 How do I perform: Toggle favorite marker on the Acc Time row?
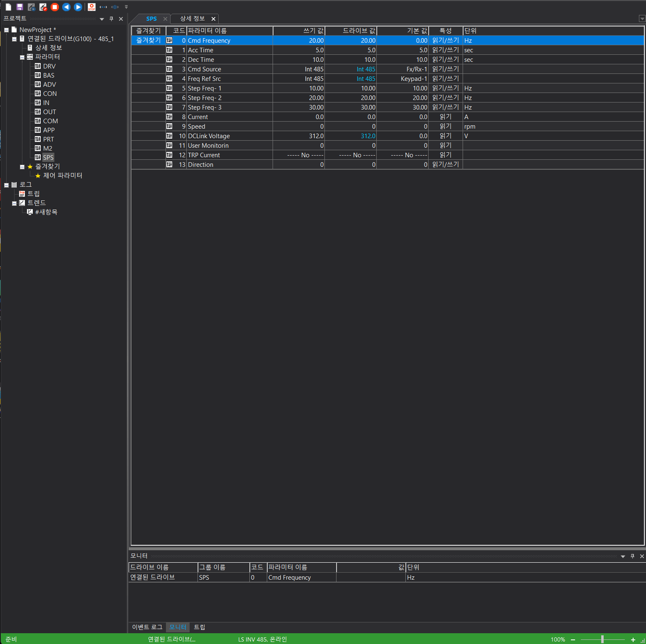(x=148, y=50)
